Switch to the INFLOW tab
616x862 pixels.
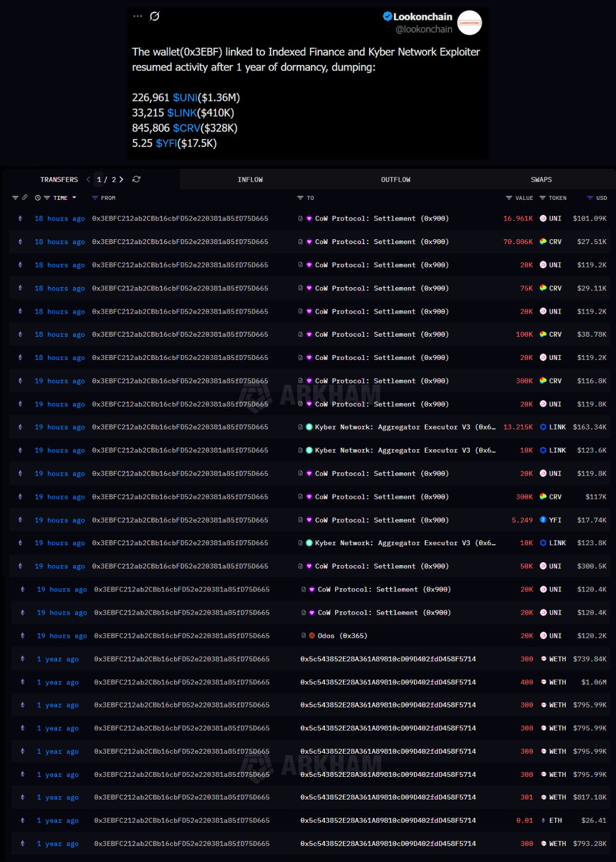click(x=251, y=179)
